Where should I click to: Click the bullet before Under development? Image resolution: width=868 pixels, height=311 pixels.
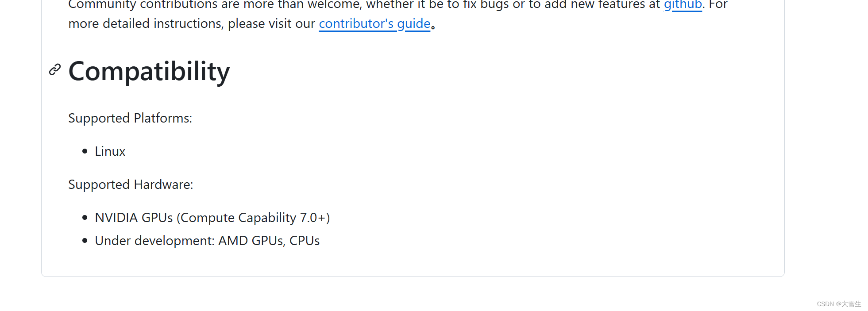[85, 241]
